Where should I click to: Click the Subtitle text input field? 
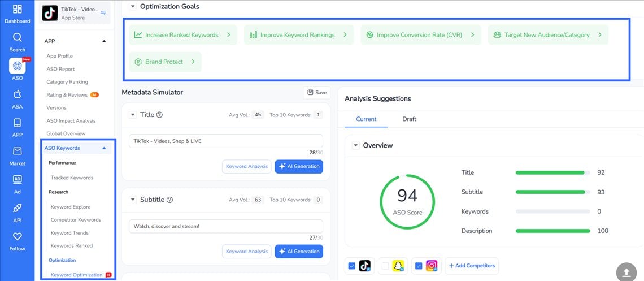tap(226, 226)
